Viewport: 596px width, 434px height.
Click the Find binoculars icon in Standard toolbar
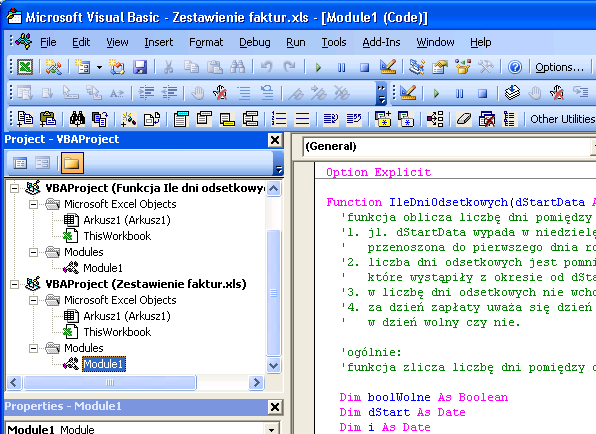(x=238, y=67)
